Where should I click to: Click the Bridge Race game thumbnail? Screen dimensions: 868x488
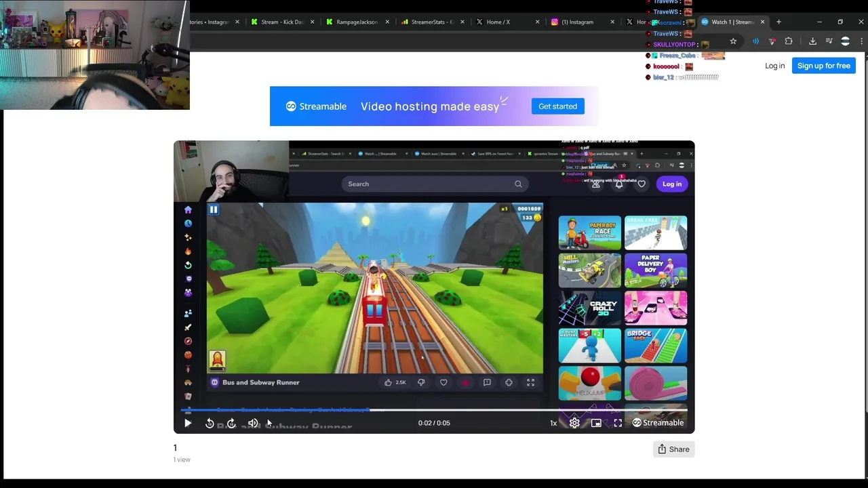[x=656, y=345]
